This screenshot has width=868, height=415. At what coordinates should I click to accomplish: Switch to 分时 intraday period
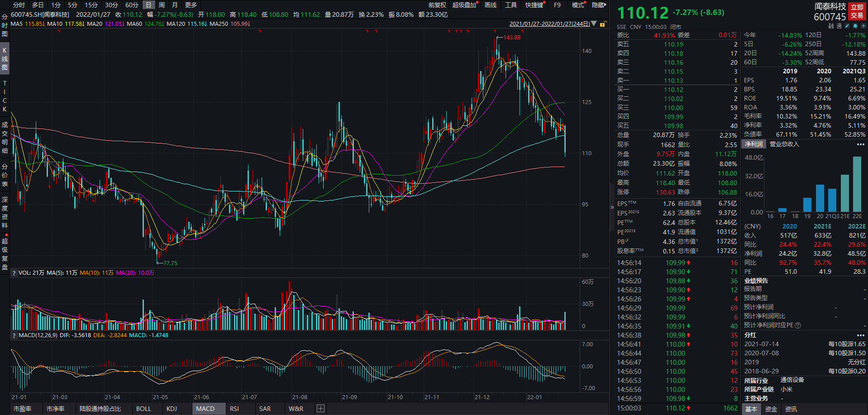pyautogui.click(x=19, y=5)
